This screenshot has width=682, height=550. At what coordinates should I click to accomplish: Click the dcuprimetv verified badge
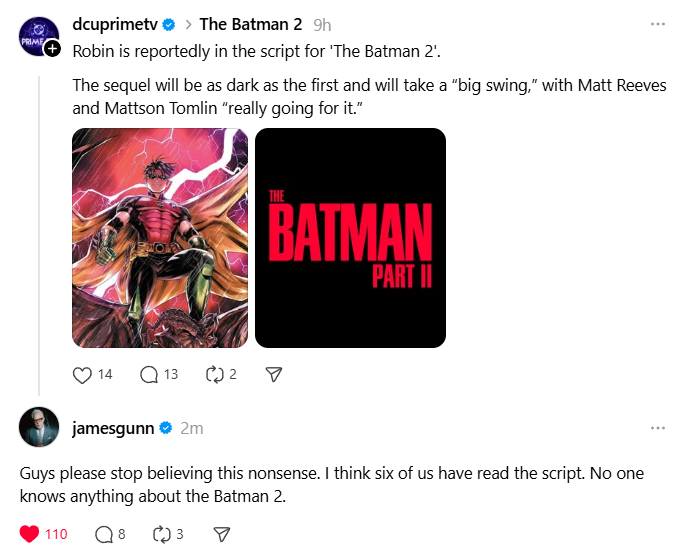click(169, 25)
